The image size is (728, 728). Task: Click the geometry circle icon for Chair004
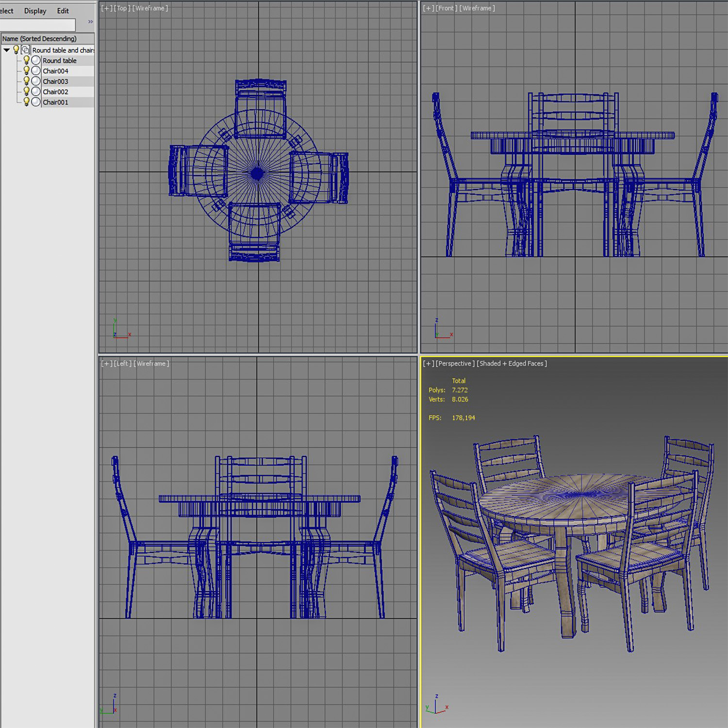(36, 71)
